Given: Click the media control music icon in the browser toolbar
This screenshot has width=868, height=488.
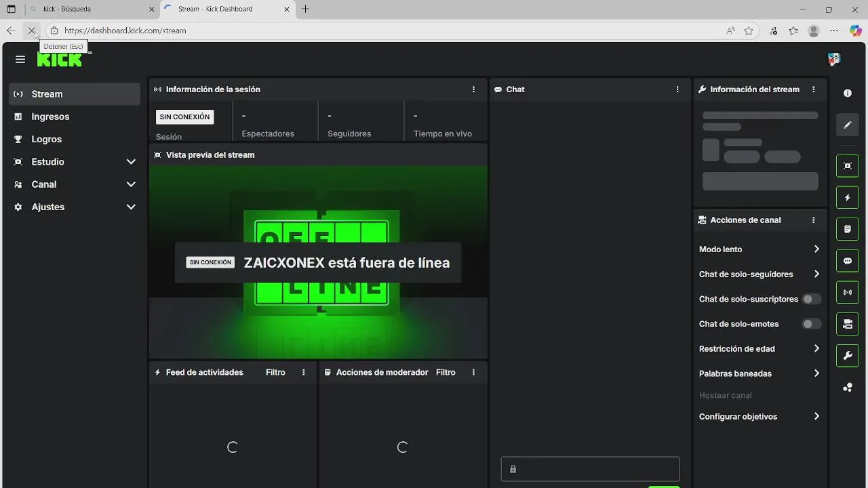Looking at the screenshot, I should coord(774,30).
